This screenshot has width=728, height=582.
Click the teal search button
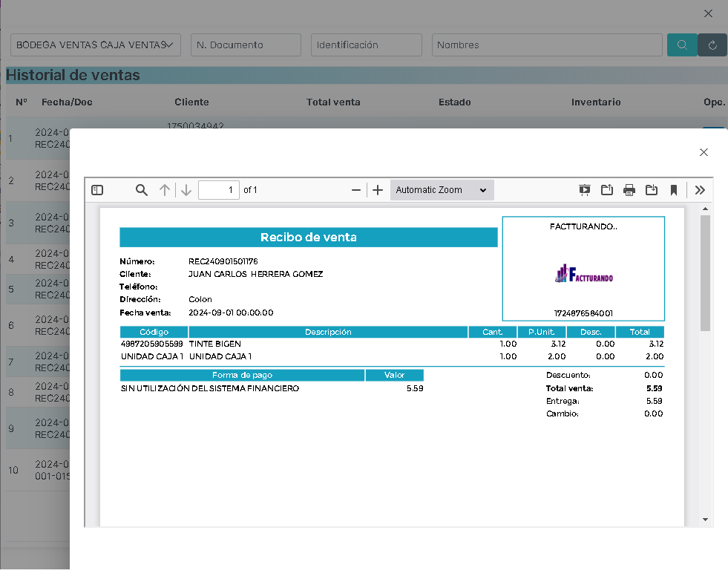(x=682, y=45)
